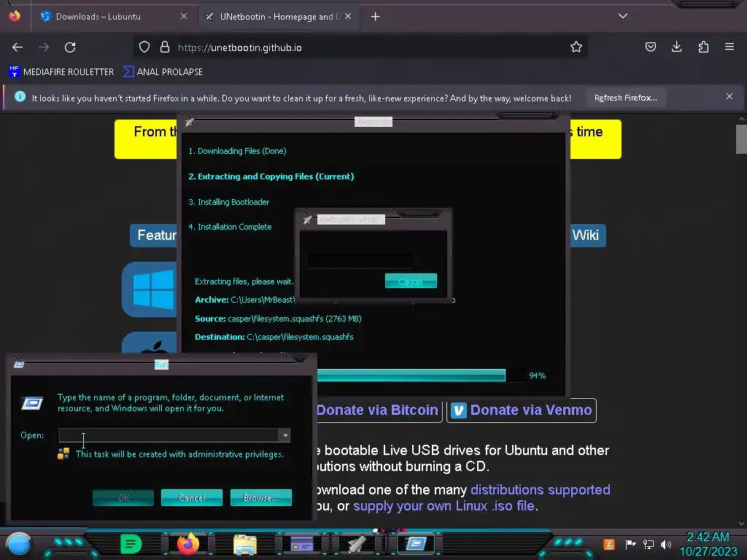Reload the page with the refresh icon
Viewport: 747px width, 560px height.
click(x=70, y=47)
